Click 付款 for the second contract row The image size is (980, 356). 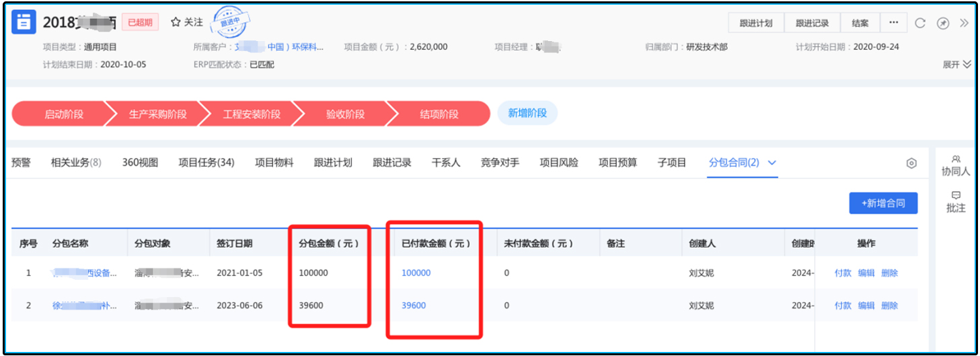click(843, 306)
